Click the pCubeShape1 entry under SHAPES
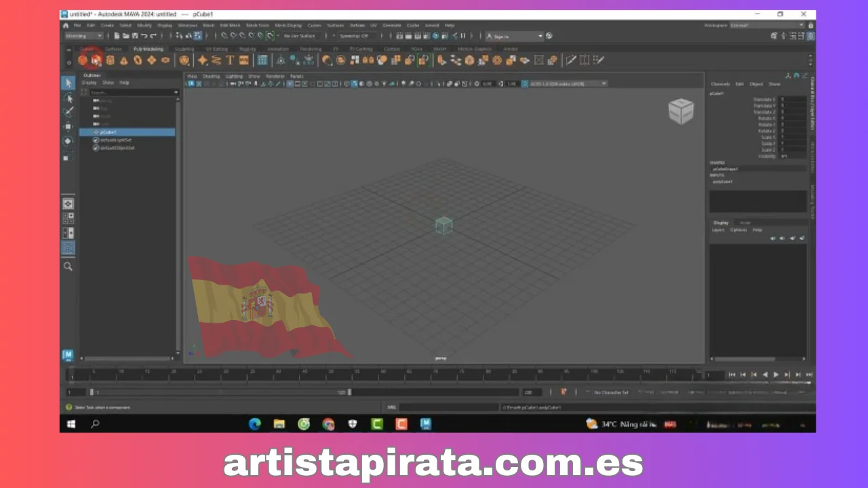This screenshot has width=868, height=488. pyautogui.click(x=726, y=169)
